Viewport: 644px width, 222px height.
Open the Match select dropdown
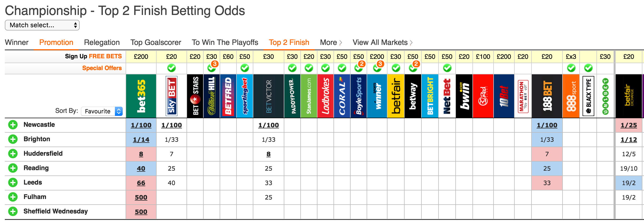[x=42, y=25]
